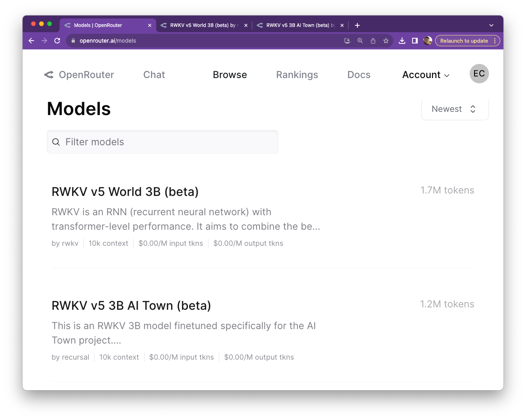Screen dimensions: 526x420
Task: Click 'by rwkv' author text
Action: point(65,243)
